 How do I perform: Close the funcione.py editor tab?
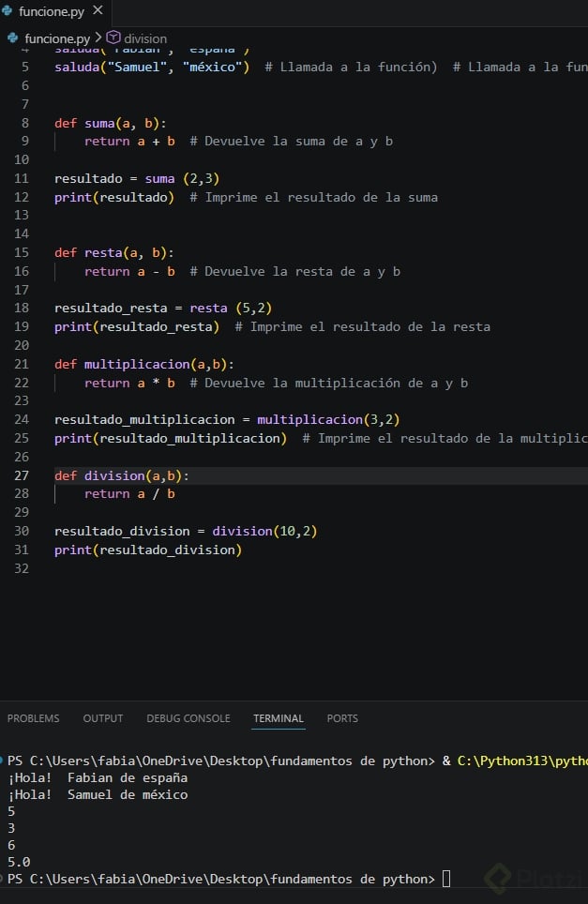[98, 10]
